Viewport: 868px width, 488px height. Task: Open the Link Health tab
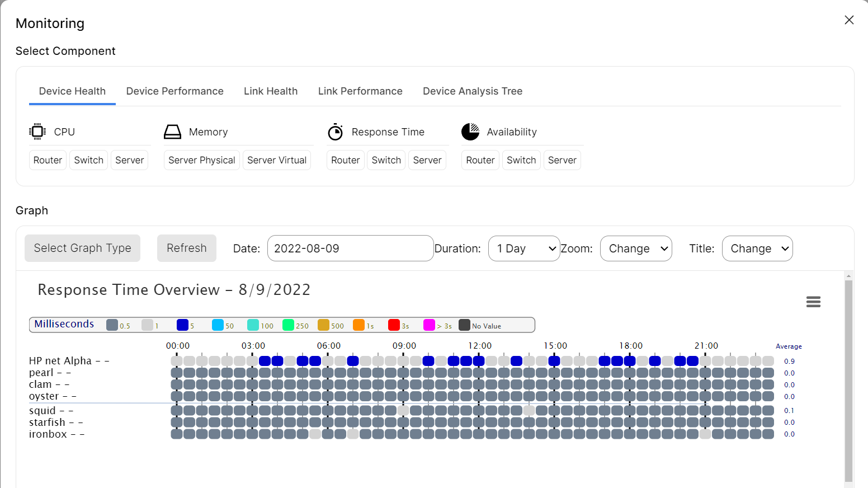click(271, 91)
